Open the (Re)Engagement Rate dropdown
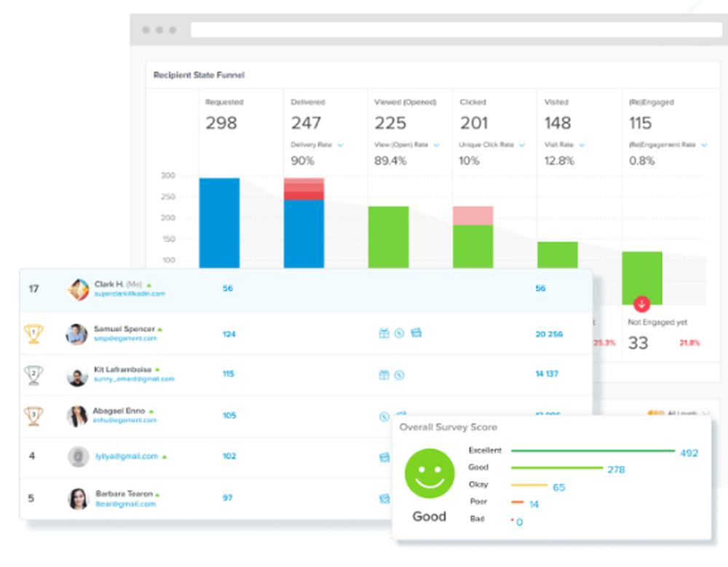The image size is (728, 567). point(704,145)
